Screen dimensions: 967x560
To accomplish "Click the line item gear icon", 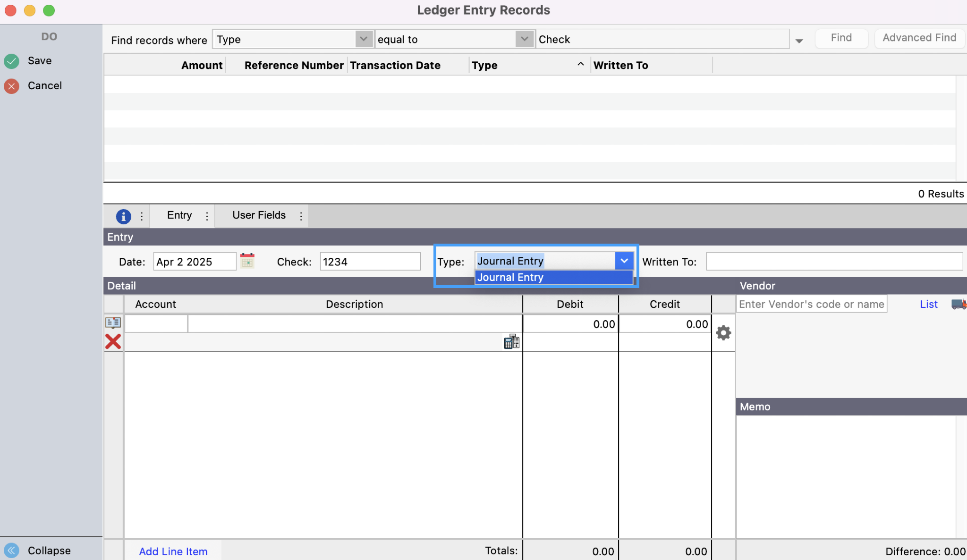I will pos(723,333).
